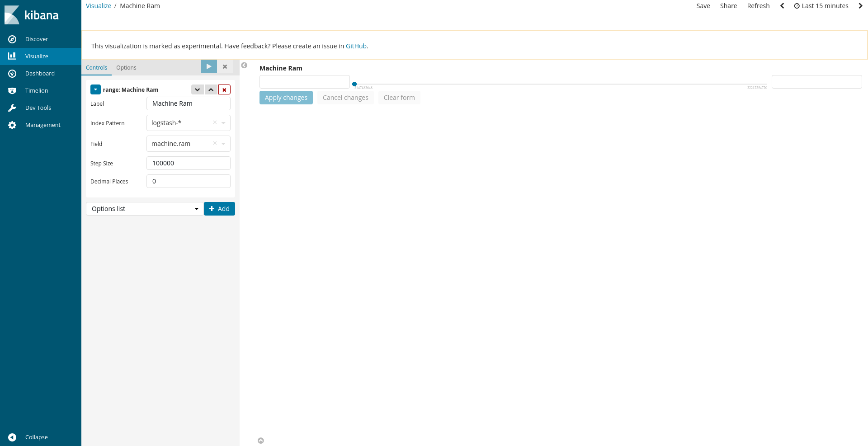Viewport: 868px width, 446px height.
Task: Click the Dashboard gauge icon
Action: [12, 74]
